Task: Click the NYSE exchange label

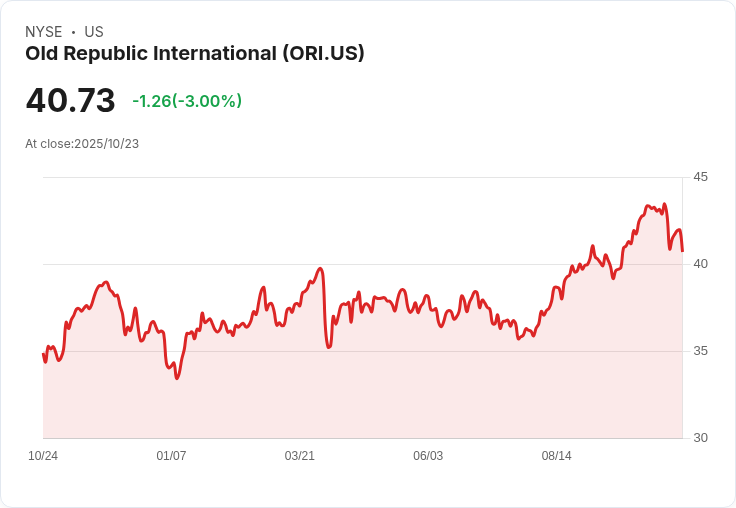Action: [x=43, y=32]
